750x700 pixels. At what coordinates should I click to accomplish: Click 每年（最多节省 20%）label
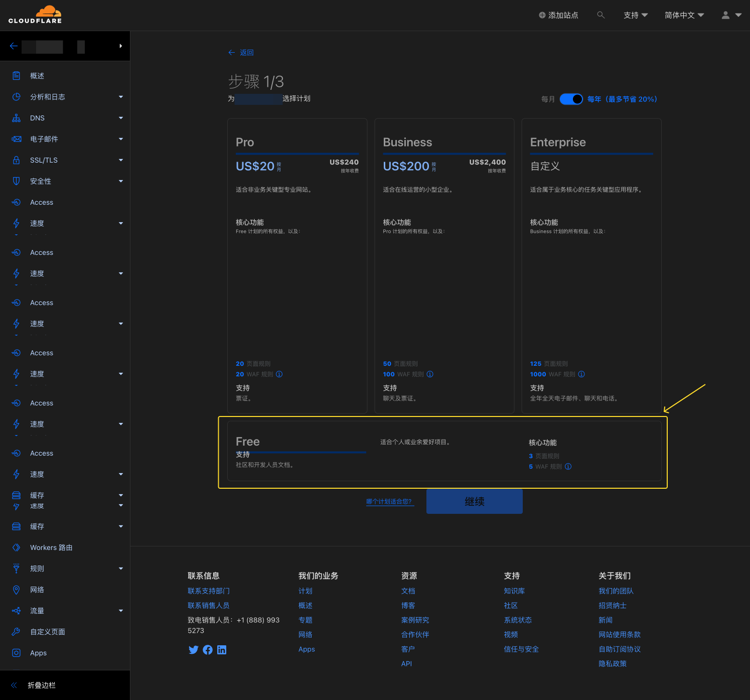click(x=622, y=99)
